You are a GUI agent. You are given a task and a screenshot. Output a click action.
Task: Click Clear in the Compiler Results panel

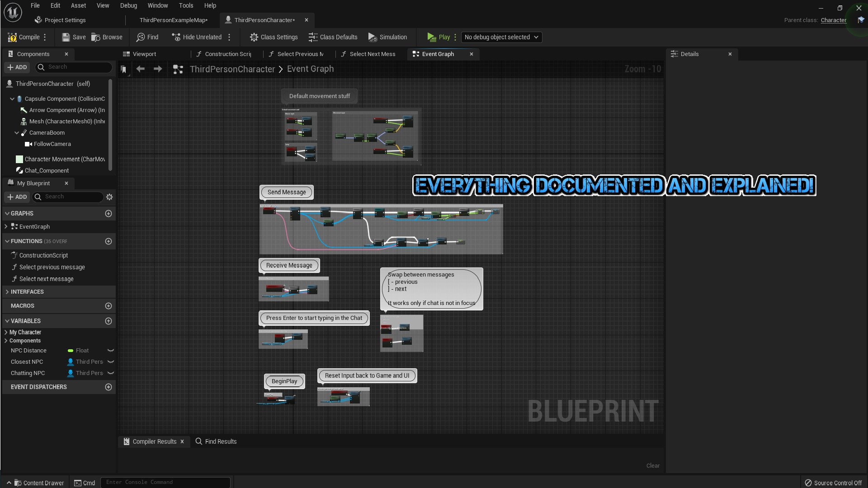(652, 465)
